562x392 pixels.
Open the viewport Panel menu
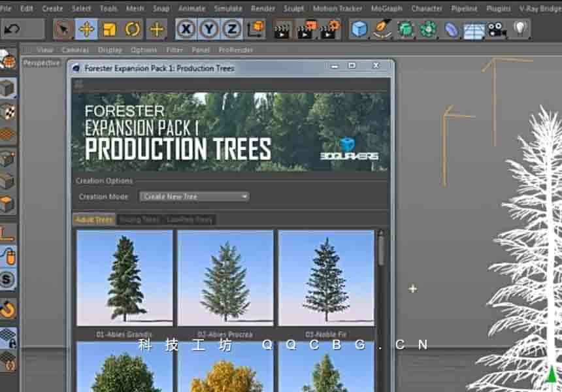coord(201,50)
